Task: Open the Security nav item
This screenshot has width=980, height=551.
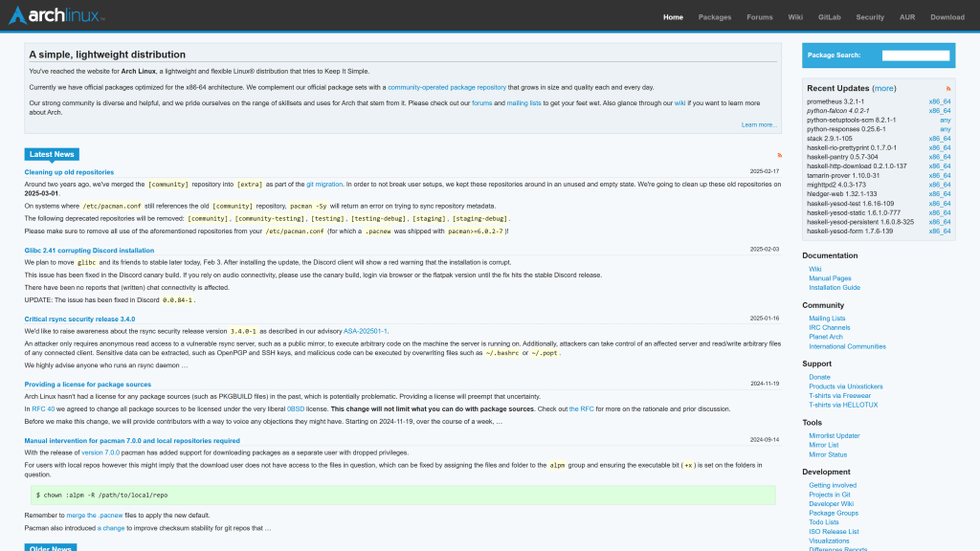Action: (870, 17)
